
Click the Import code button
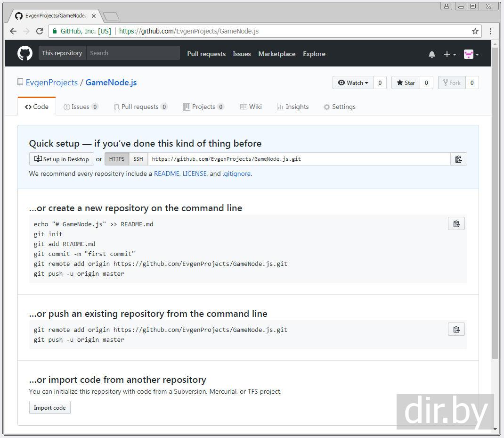pyautogui.click(x=49, y=408)
